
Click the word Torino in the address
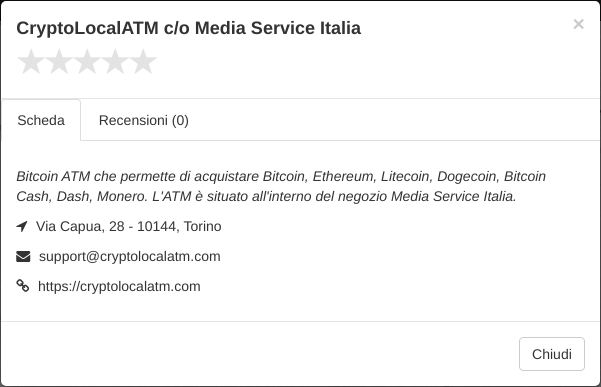click(x=202, y=226)
